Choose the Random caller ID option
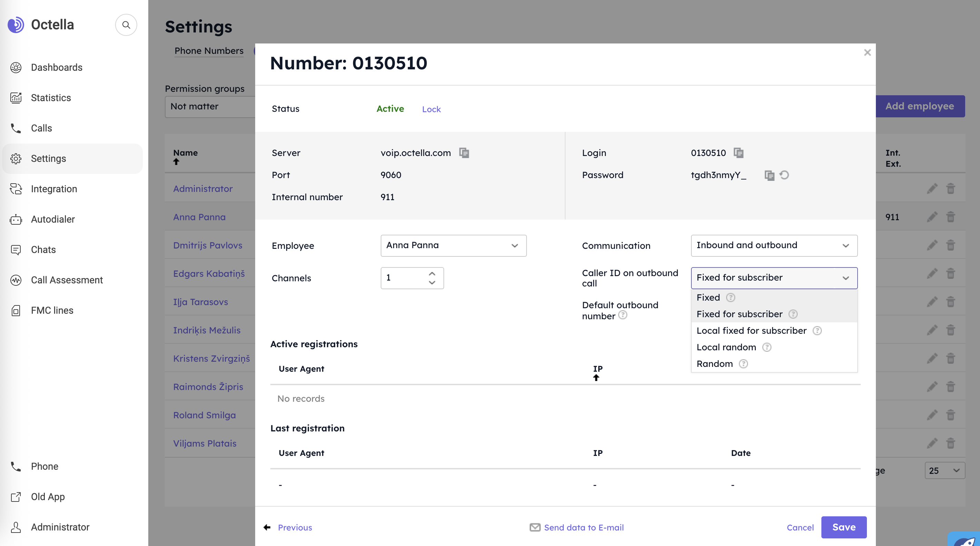The width and height of the screenshot is (980, 546). tap(714, 364)
